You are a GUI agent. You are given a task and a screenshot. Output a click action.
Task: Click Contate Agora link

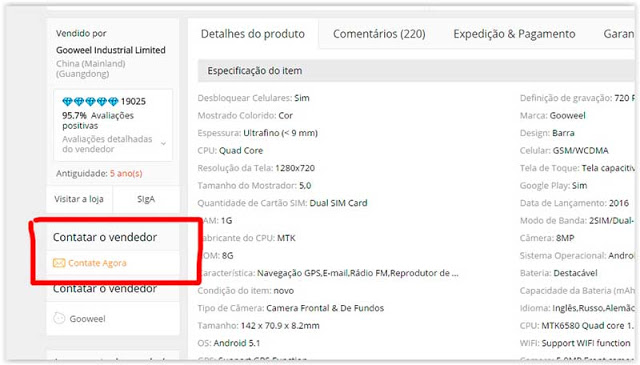[97, 263]
